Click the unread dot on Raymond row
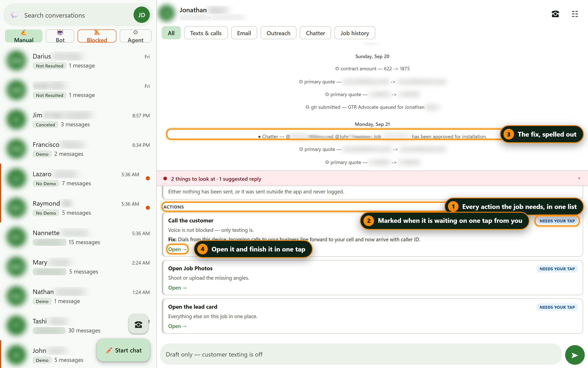 point(147,208)
